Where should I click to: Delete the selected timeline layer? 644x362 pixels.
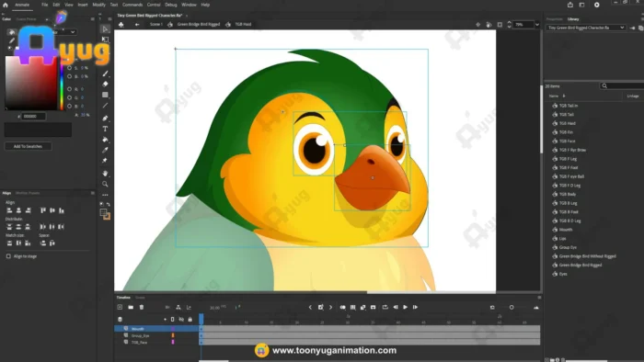(142, 307)
